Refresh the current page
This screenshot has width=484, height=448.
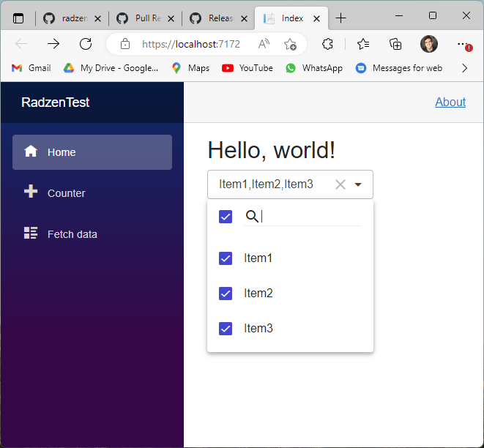tap(86, 44)
